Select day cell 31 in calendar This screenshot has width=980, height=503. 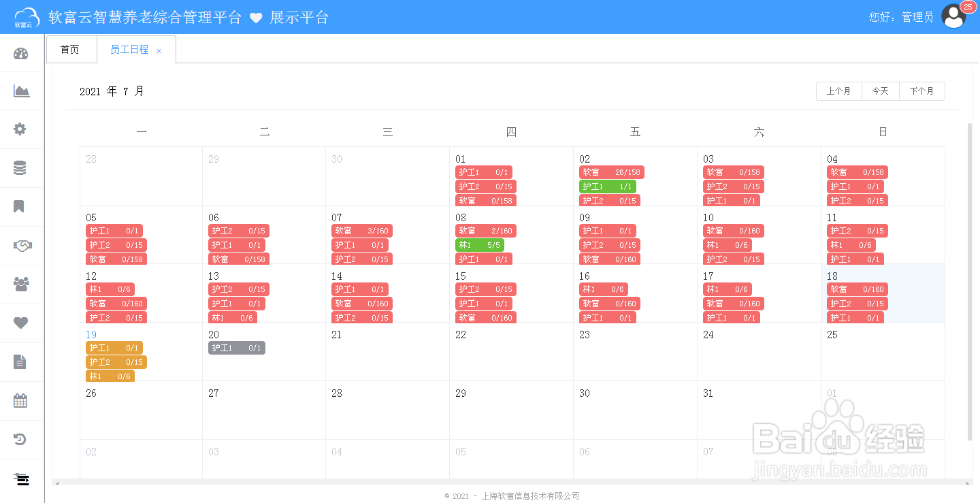[x=759, y=410]
